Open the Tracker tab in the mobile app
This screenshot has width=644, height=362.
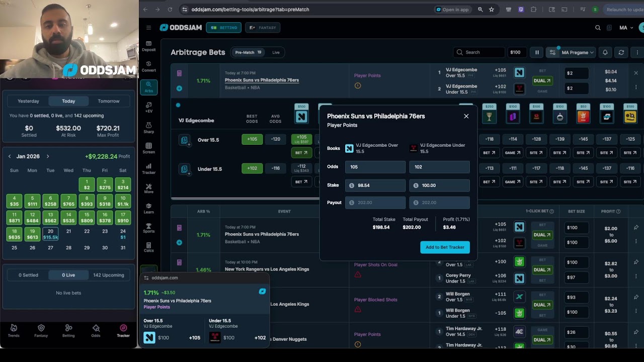[123, 330]
